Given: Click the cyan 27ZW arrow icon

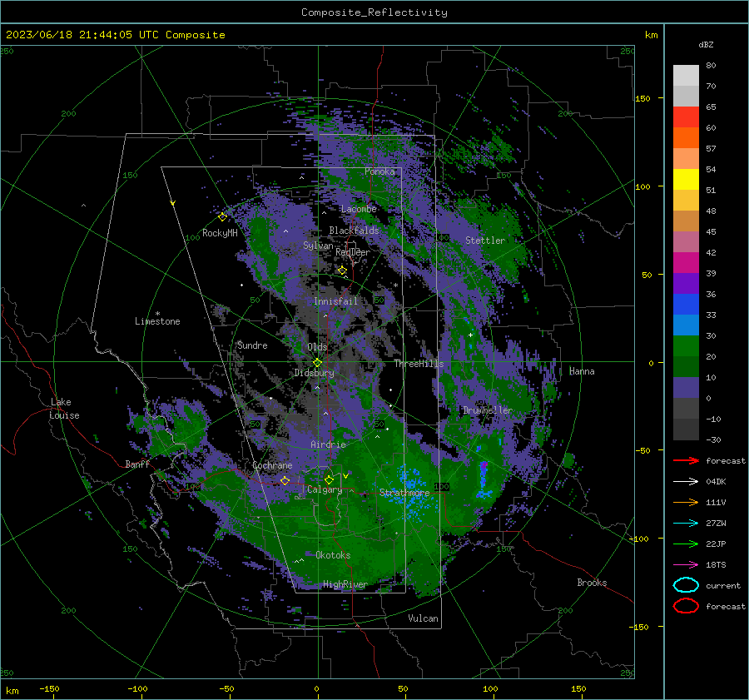Looking at the screenshot, I should pyautogui.click(x=686, y=524).
